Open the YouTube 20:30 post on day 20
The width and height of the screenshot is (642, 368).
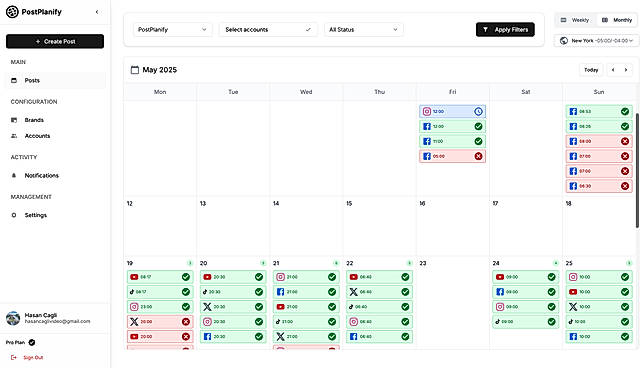point(233,277)
